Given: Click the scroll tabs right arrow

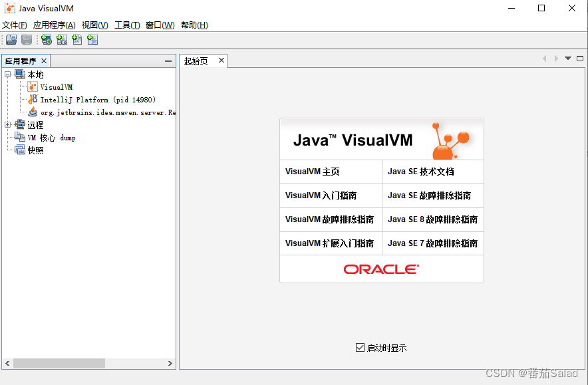Looking at the screenshot, I should (556, 59).
